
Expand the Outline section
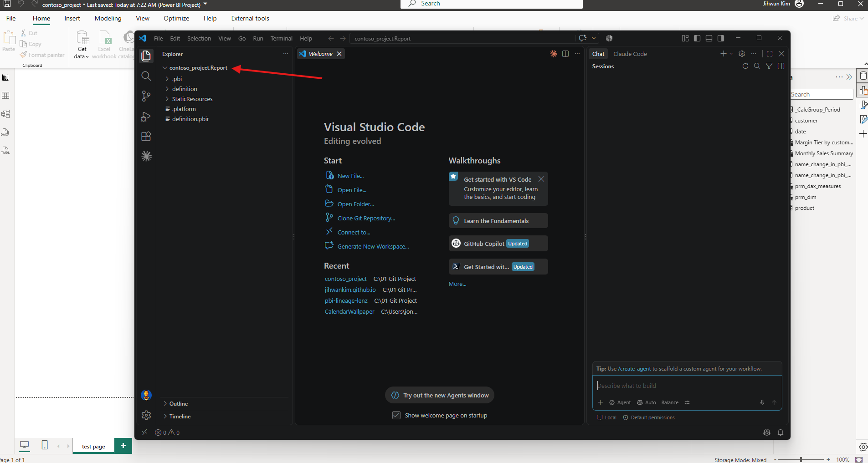coord(178,404)
